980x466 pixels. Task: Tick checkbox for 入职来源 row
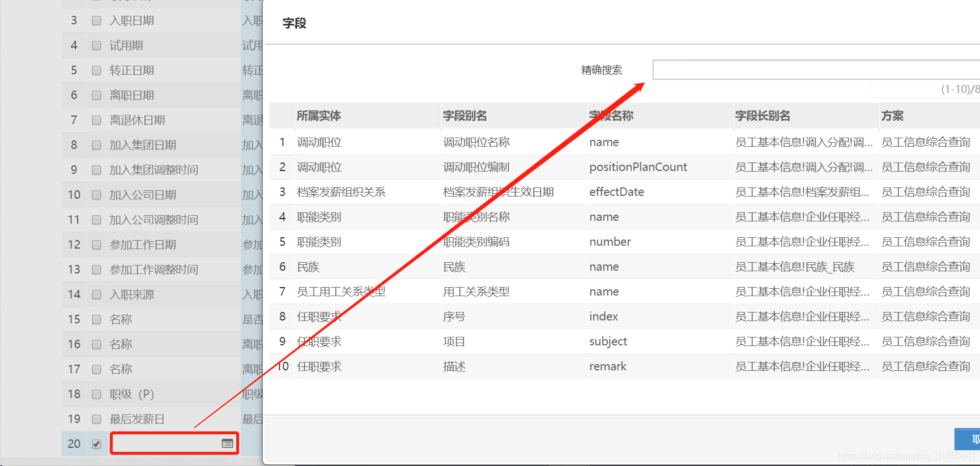click(96, 294)
